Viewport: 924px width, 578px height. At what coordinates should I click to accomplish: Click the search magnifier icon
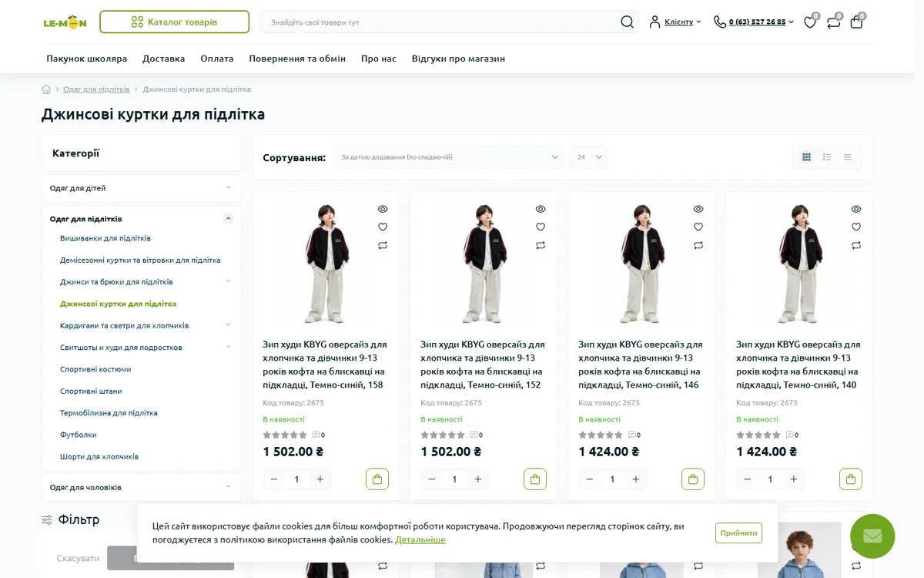(x=628, y=22)
